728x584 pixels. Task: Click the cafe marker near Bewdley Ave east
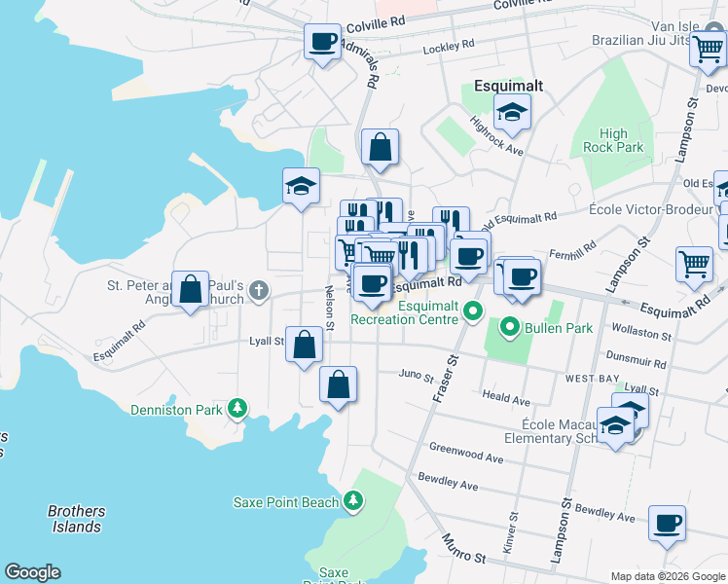(668, 525)
